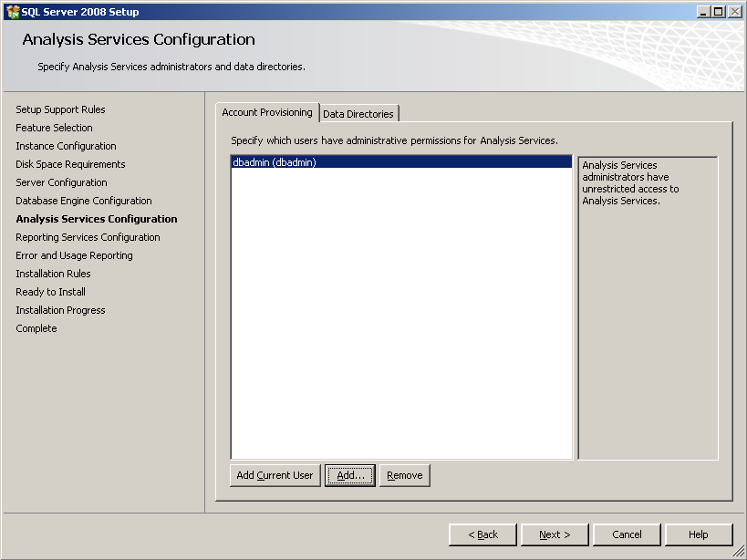
Task: Click Complete step in sidebar
Action: click(36, 328)
